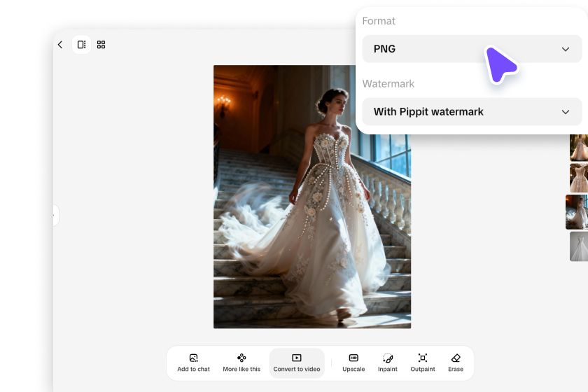
Task: Click Convert to video
Action: click(x=297, y=363)
